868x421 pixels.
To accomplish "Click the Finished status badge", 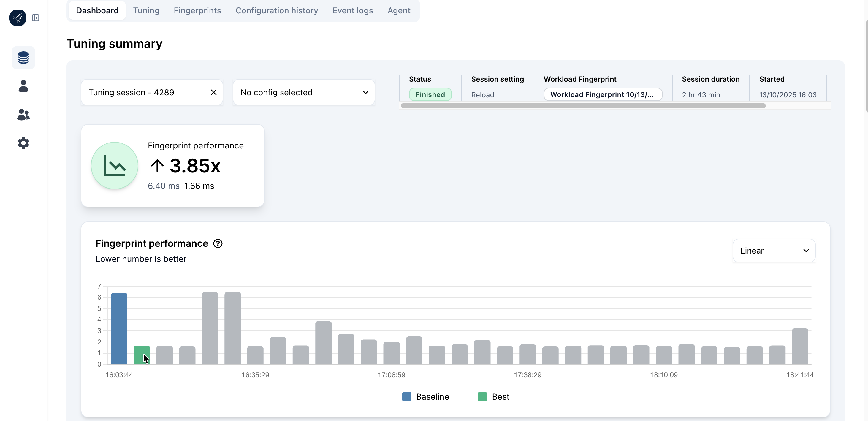I will click(x=430, y=94).
